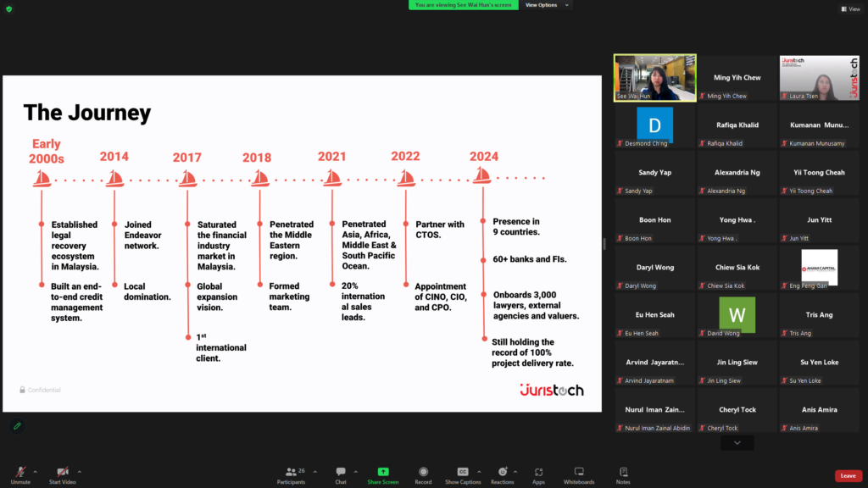Click the muted mic icon on Anis Amira

click(784, 428)
